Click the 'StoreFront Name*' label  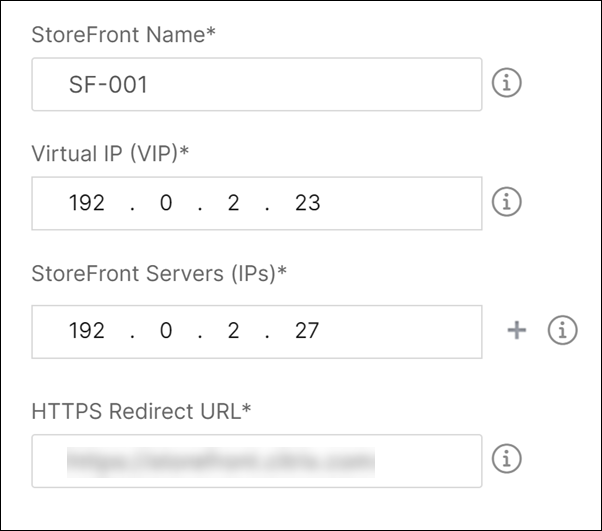coord(123,35)
